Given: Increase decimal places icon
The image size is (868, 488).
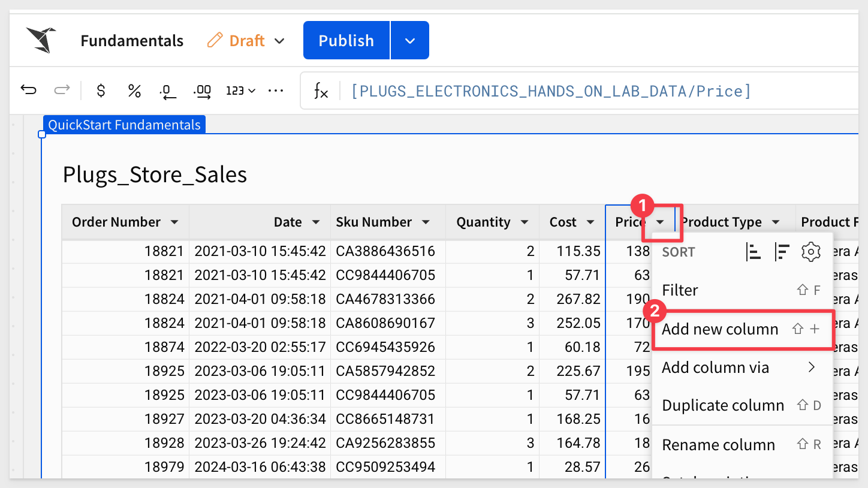Looking at the screenshot, I should click(x=202, y=91).
